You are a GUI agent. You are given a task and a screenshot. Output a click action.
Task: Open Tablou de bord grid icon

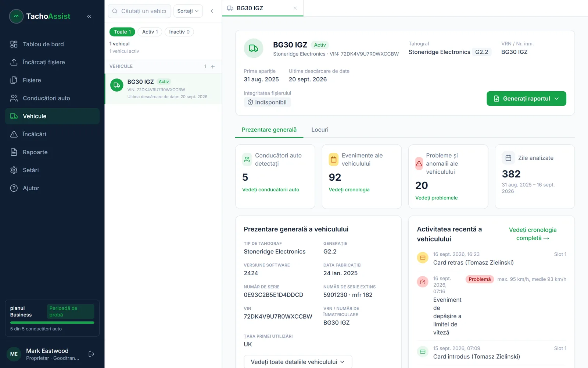14,44
